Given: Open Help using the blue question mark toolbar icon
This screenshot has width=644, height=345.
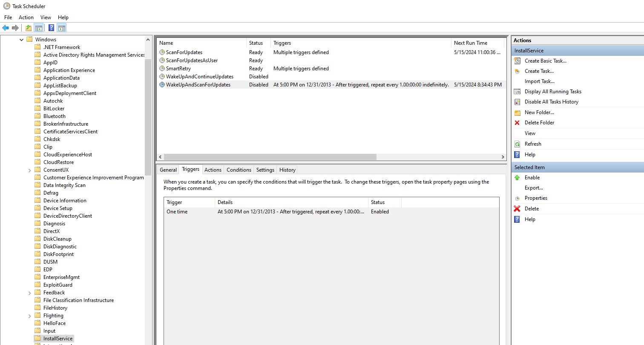Looking at the screenshot, I should (51, 28).
